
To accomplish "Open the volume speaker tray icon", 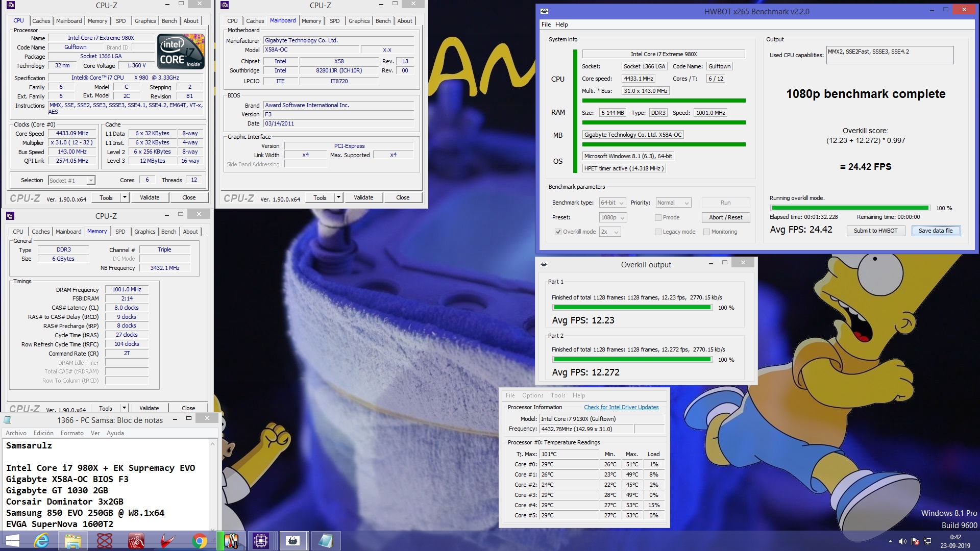I will coord(902,541).
